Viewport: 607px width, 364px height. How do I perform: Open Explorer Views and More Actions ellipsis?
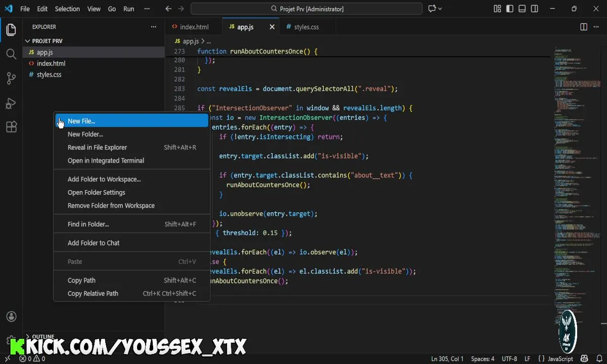154,27
